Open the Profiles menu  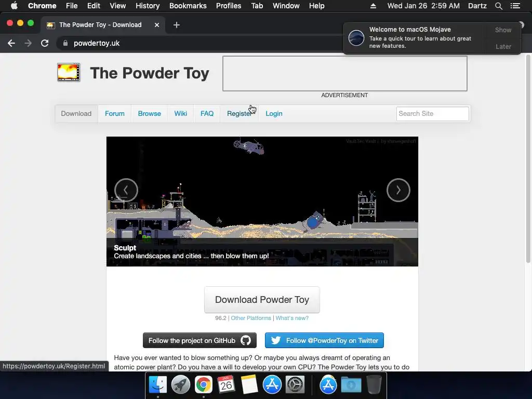[229, 6]
